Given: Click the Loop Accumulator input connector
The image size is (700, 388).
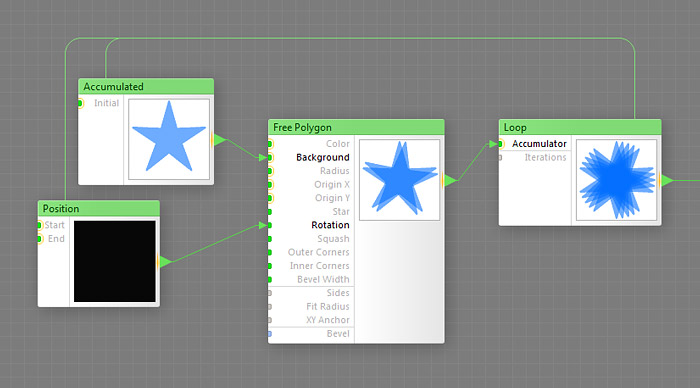Looking at the screenshot, I should 501,144.
